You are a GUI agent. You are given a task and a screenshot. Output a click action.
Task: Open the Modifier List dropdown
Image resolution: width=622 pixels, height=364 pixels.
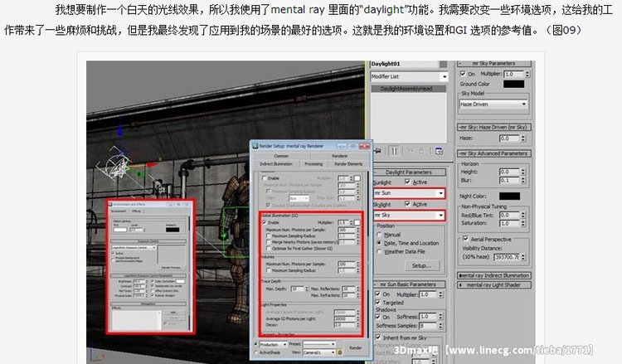(x=409, y=76)
